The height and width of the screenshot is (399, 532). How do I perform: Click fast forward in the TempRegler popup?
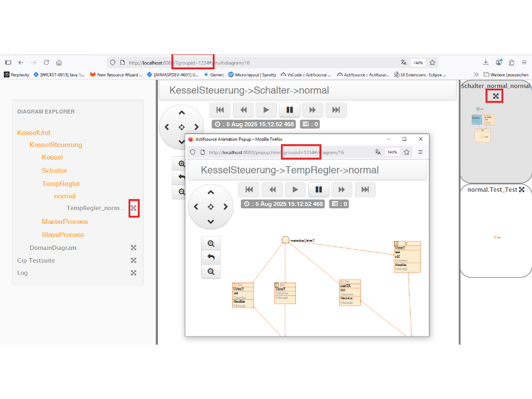(x=342, y=190)
